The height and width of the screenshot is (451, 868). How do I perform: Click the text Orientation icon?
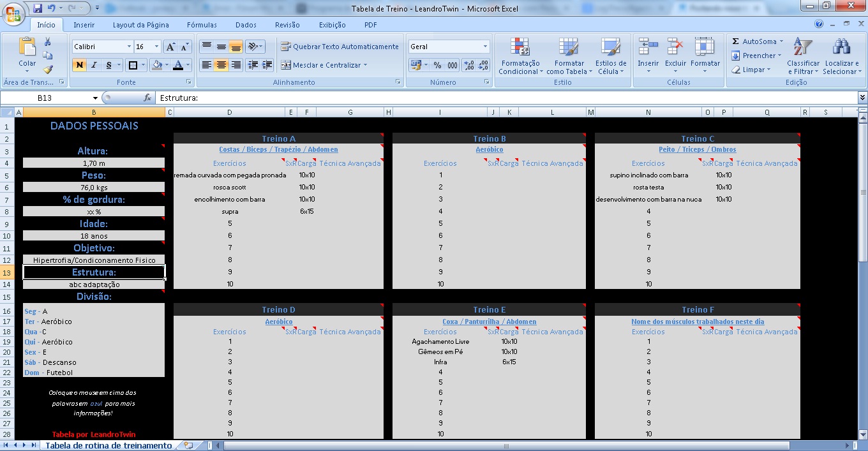pyautogui.click(x=253, y=47)
